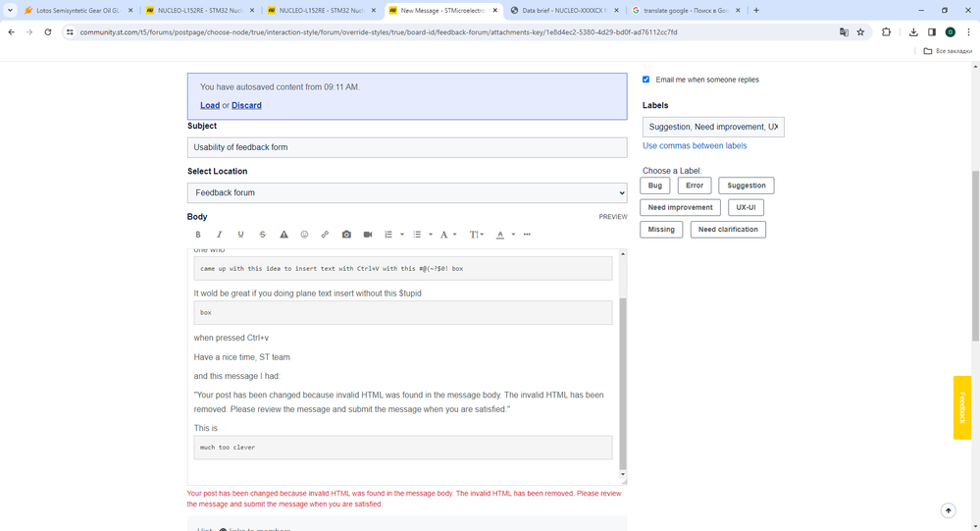The width and height of the screenshot is (980, 531).
Task: Click the 'much too clever' code block
Action: 402,448
